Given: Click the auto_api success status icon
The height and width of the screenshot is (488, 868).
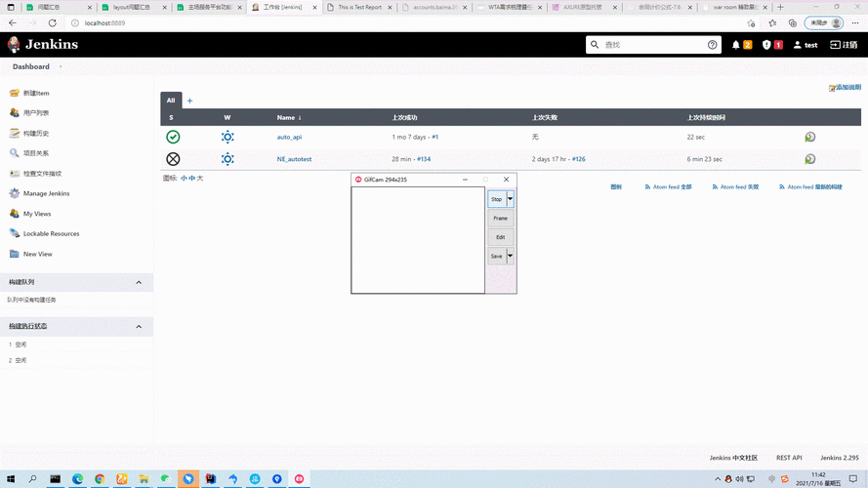Looking at the screenshot, I should click(x=173, y=137).
